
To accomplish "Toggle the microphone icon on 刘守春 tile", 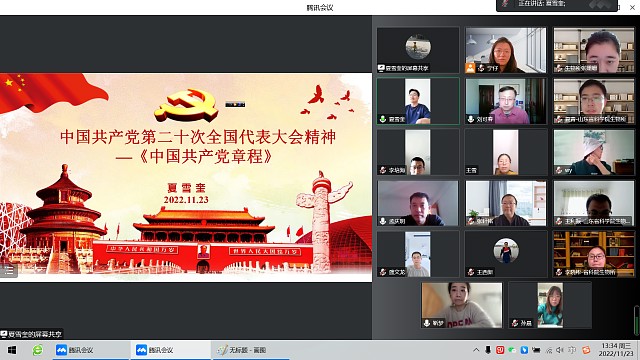I will pyautogui.click(x=471, y=119).
